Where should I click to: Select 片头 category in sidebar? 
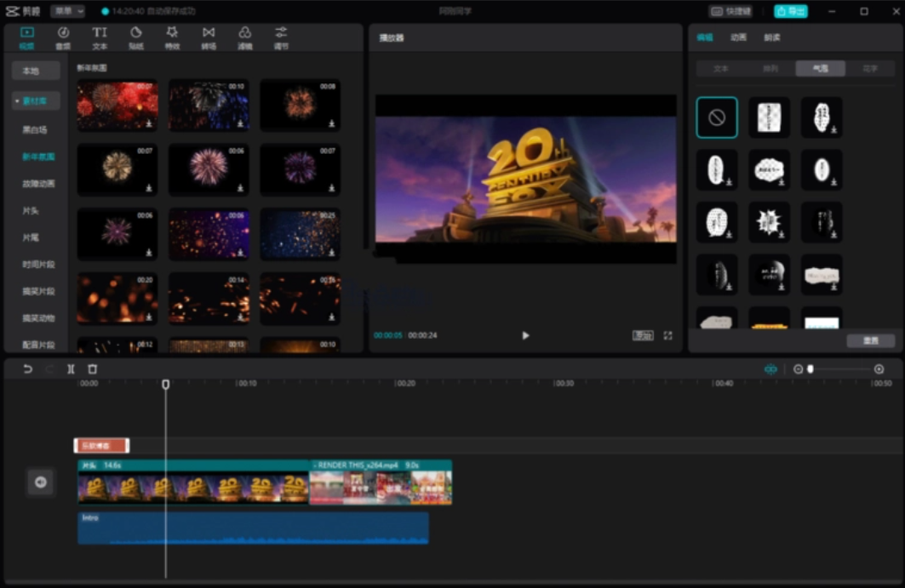click(30, 211)
